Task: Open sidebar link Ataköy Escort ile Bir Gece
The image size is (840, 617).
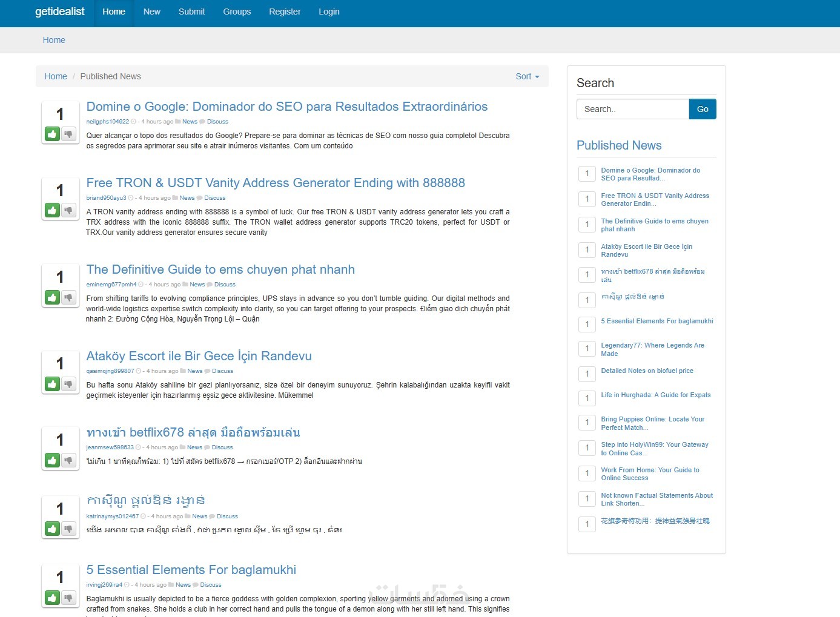Action: [646, 251]
